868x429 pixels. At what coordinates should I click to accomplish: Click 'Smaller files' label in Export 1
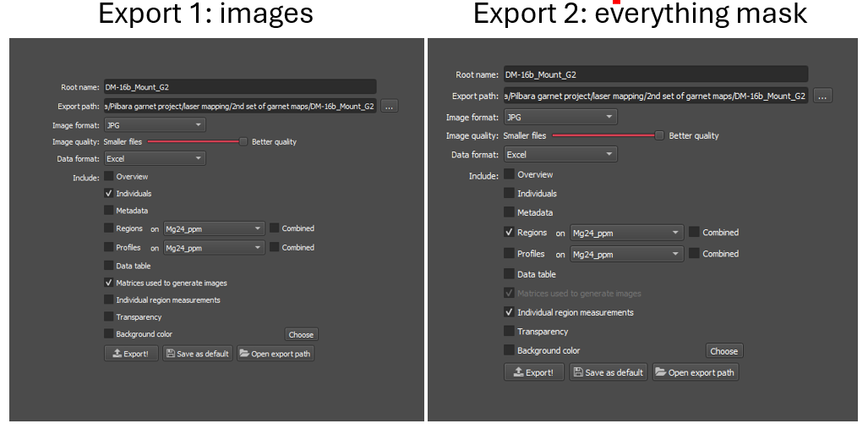pos(123,142)
